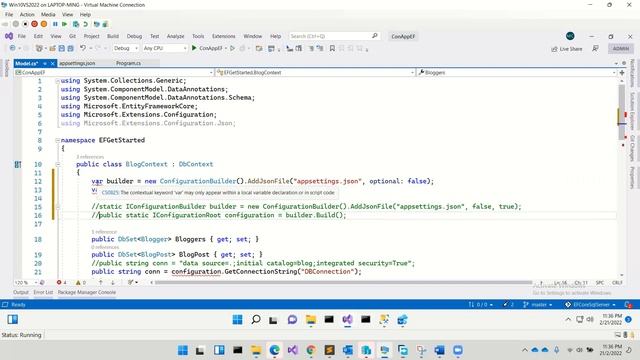Viewport: 640px width, 360px height.
Task: Open the search magnifier in Visual Studio
Action: (375, 36)
